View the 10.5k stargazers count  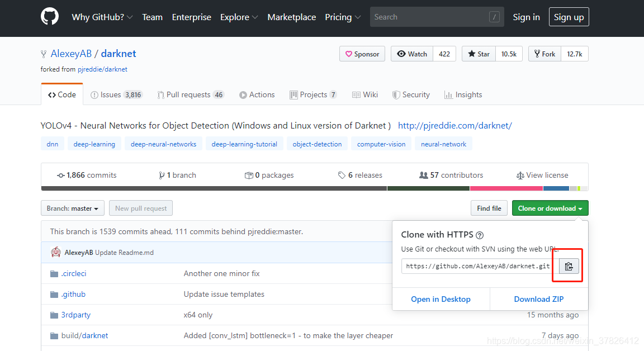coord(509,54)
